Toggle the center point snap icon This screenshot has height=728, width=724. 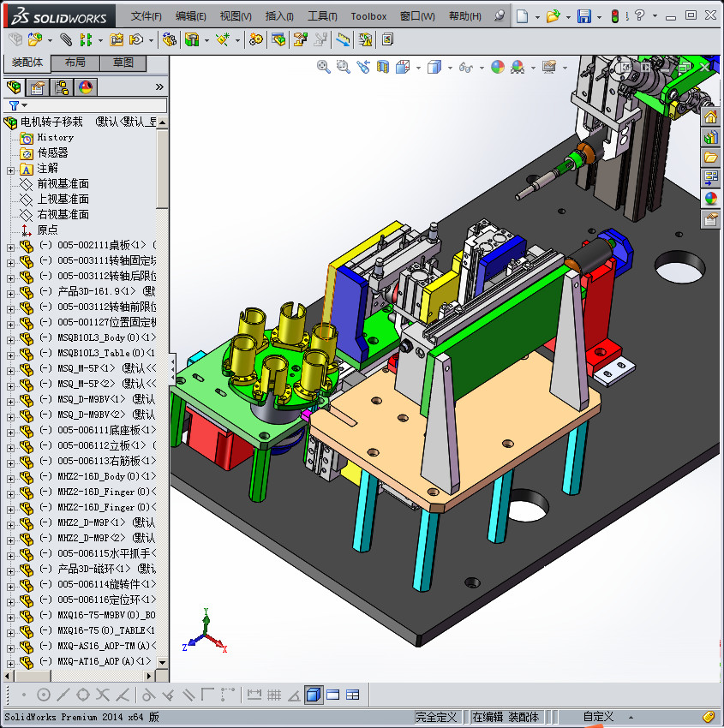(43, 695)
